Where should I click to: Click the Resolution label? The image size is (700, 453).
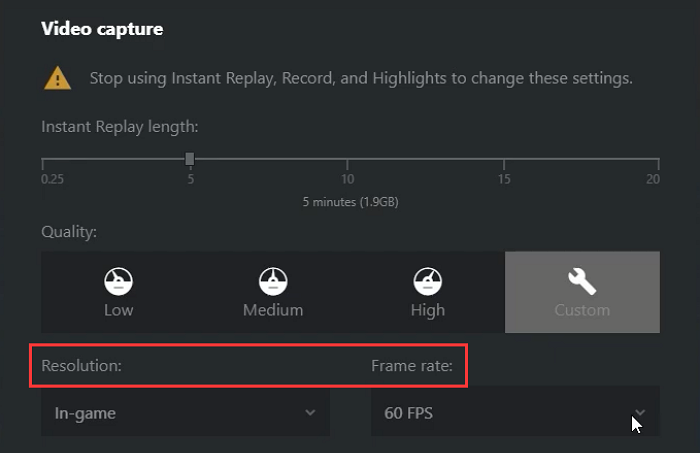click(x=81, y=366)
